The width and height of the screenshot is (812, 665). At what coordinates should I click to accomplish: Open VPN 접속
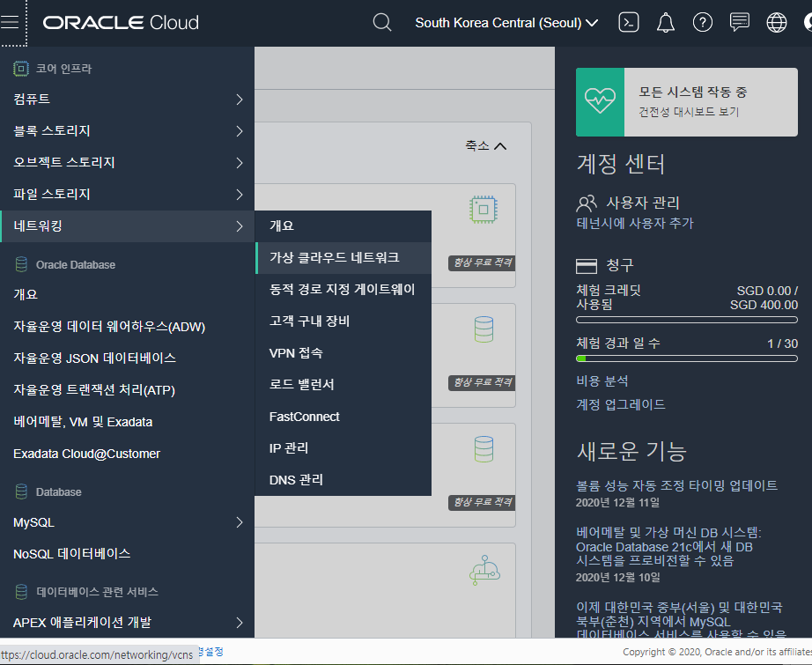pyautogui.click(x=343, y=352)
